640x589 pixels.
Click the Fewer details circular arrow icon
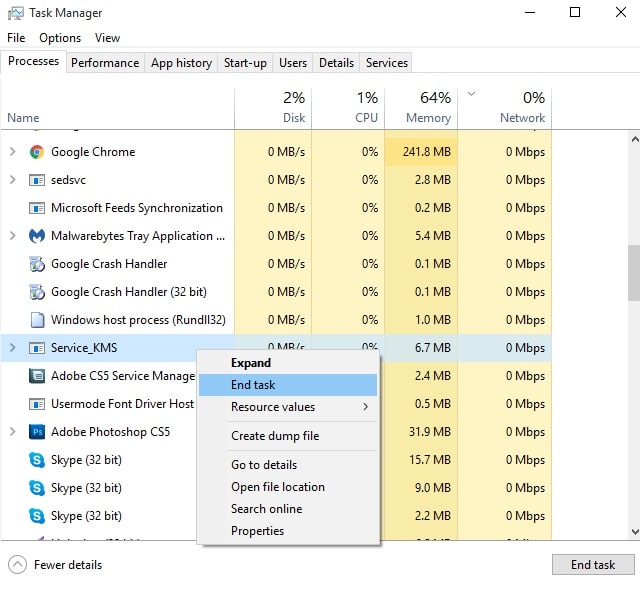point(17,565)
